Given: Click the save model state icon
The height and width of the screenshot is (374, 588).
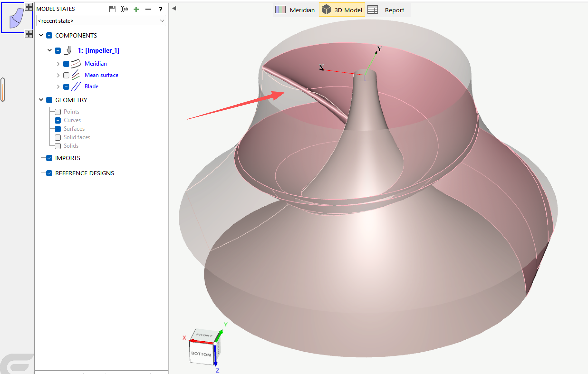Looking at the screenshot, I should tap(112, 9).
